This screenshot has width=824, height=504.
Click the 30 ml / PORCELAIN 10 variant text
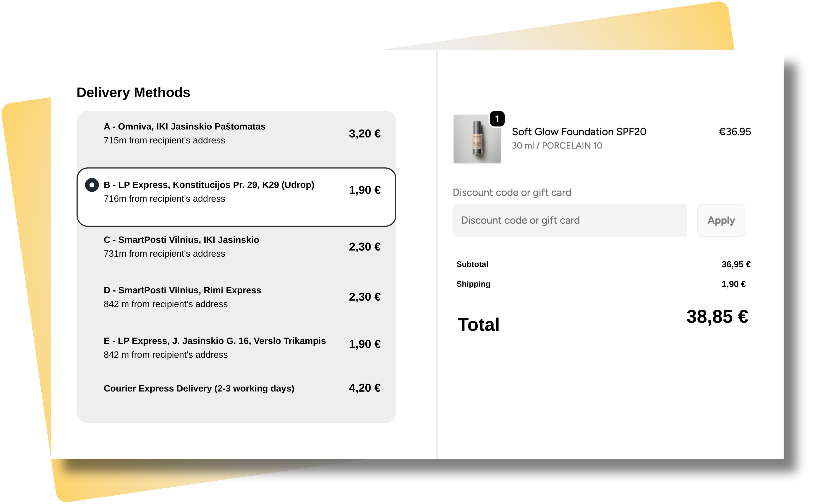(x=557, y=146)
